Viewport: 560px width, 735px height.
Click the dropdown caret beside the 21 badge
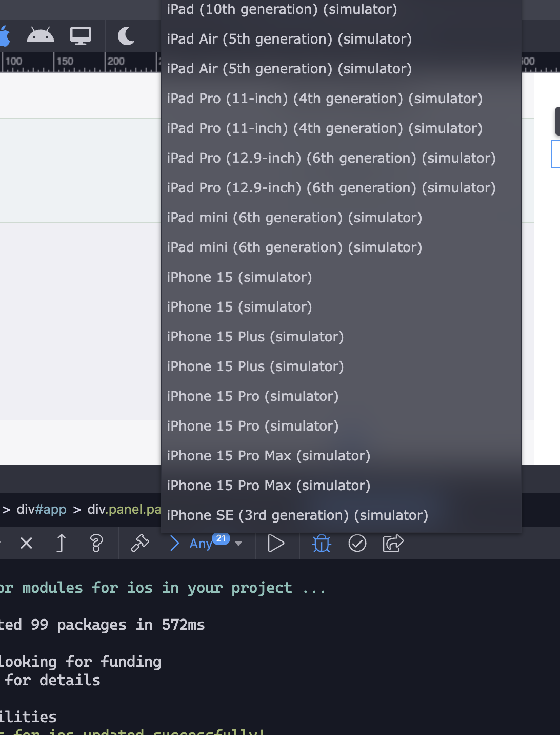pyautogui.click(x=238, y=544)
